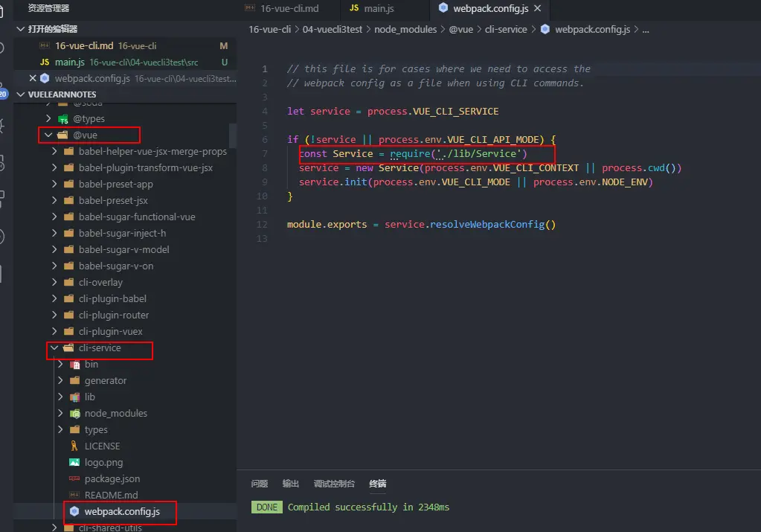The width and height of the screenshot is (761, 532).
Task: Click the bin folder icon
Action: [x=74, y=365]
